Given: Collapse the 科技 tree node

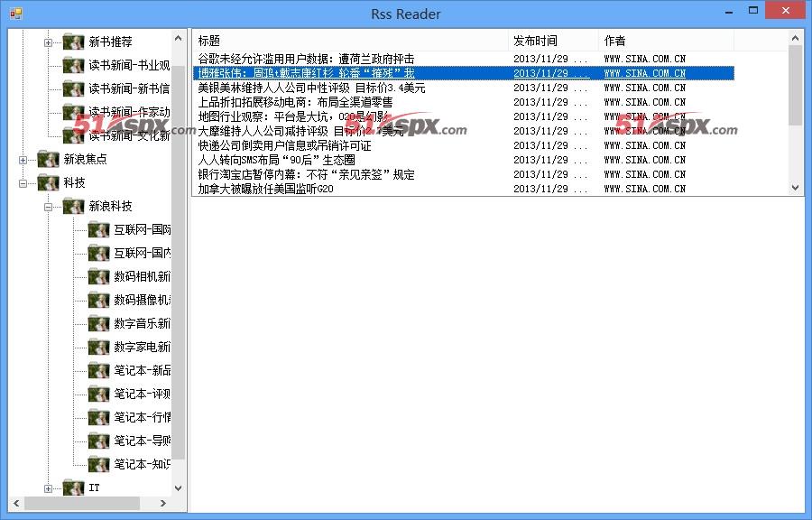Looking at the screenshot, I should tap(23, 183).
